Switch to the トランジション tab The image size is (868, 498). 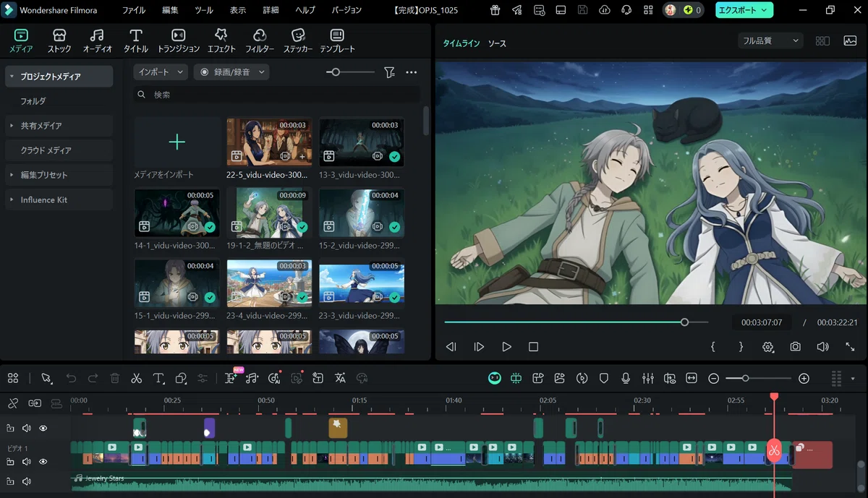click(x=179, y=41)
